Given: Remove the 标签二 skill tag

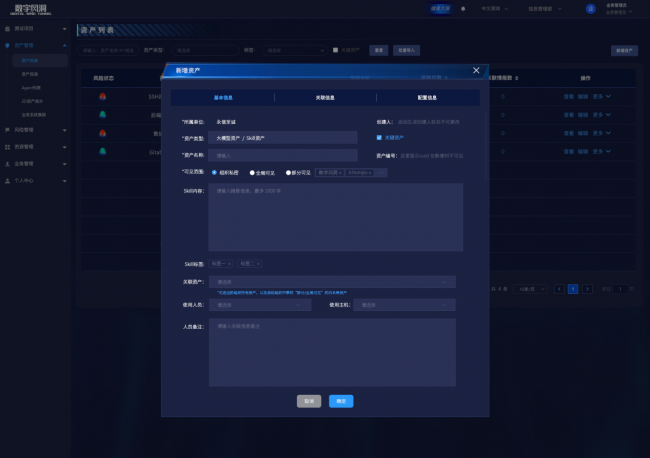Looking at the screenshot, I should click(x=258, y=263).
